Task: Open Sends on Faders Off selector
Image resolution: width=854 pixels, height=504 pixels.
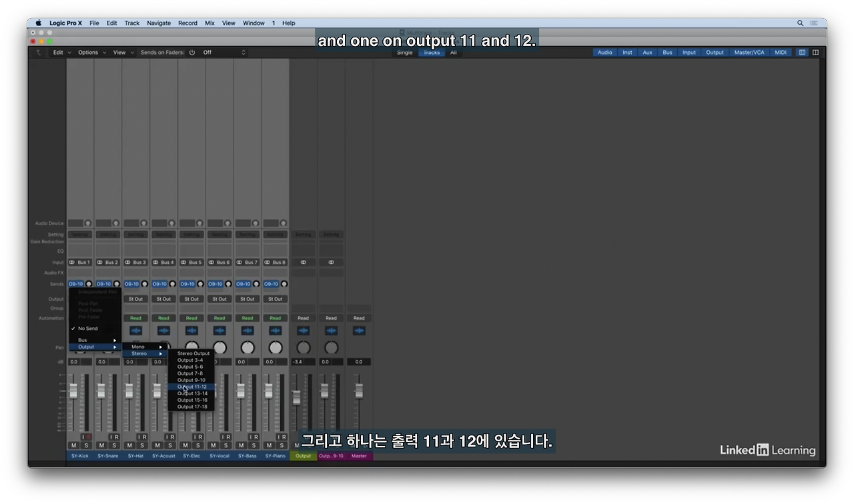Action: pyautogui.click(x=224, y=53)
